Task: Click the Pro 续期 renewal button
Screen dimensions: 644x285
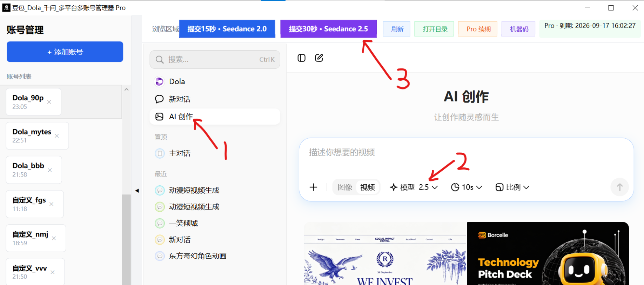Action: pos(478,29)
